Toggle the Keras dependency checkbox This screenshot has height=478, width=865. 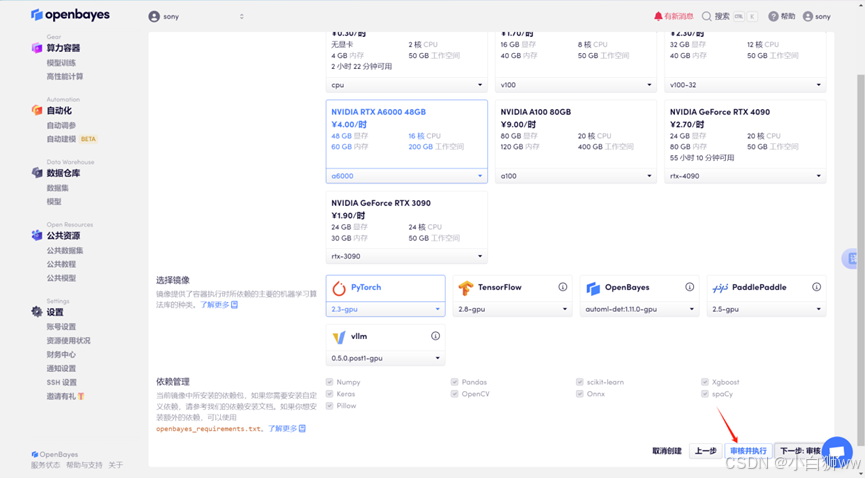click(x=329, y=394)
